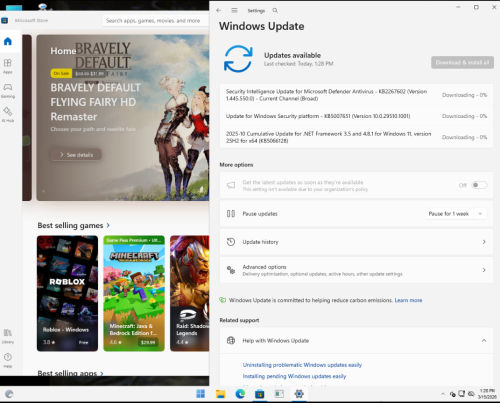Click Free price on Roblox card
Viewport: 500px width, 403px height.
83,342
